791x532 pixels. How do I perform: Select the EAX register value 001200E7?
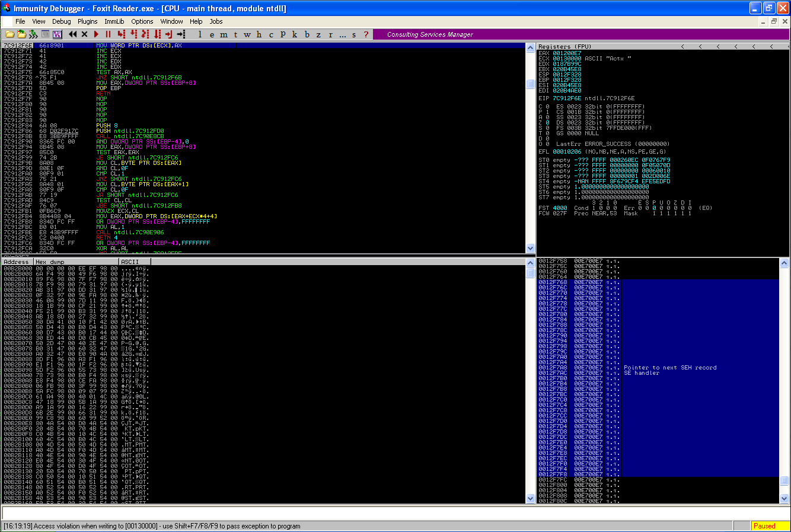pyautogui.click(x=567, y=53)
